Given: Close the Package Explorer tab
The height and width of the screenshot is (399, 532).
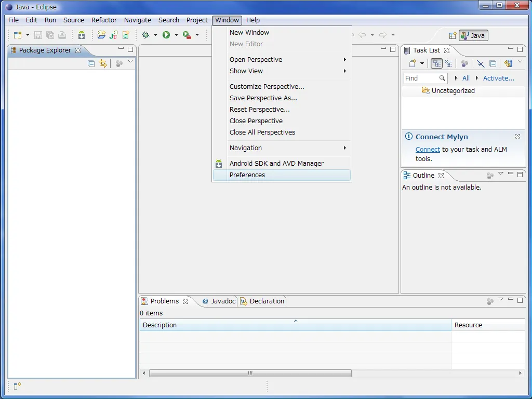Looking at the screenshot, I should click(78, 50).
